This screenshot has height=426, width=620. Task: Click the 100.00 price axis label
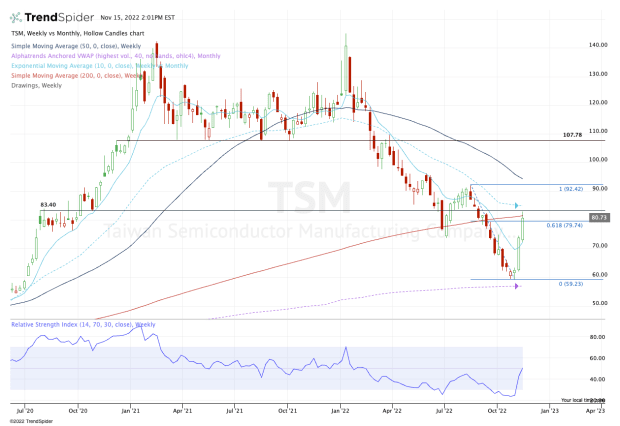point(598,159)
